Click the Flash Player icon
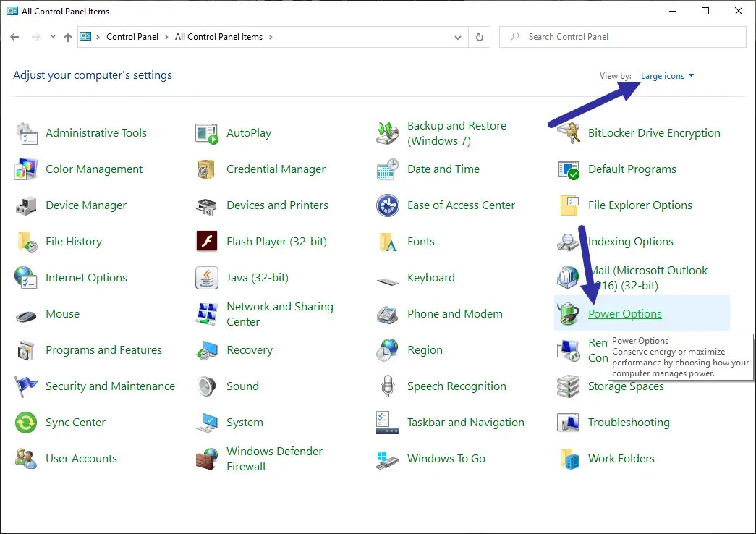The image size is (756, 534). (207, 242)
